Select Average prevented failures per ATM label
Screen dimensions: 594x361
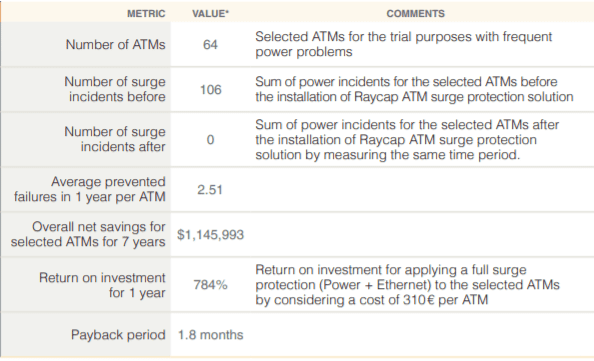click(90, 189)
